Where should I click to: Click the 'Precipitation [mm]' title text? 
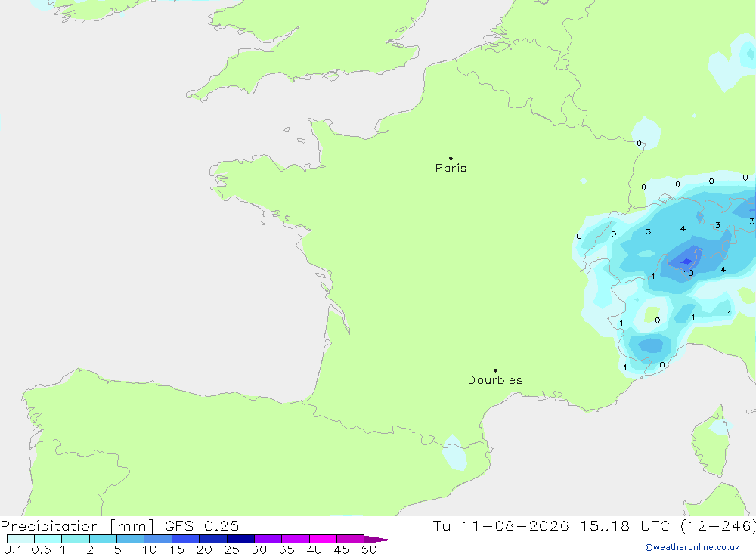(x=77, y=525)
